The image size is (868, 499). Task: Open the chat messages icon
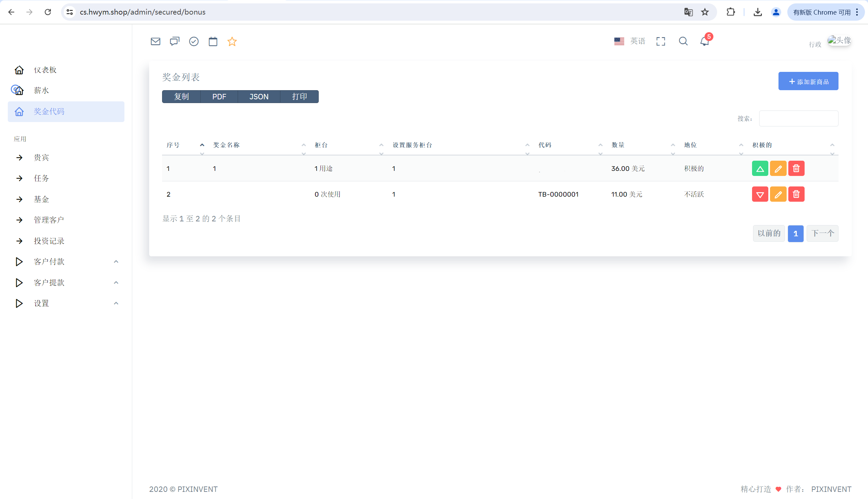[174, 41]
